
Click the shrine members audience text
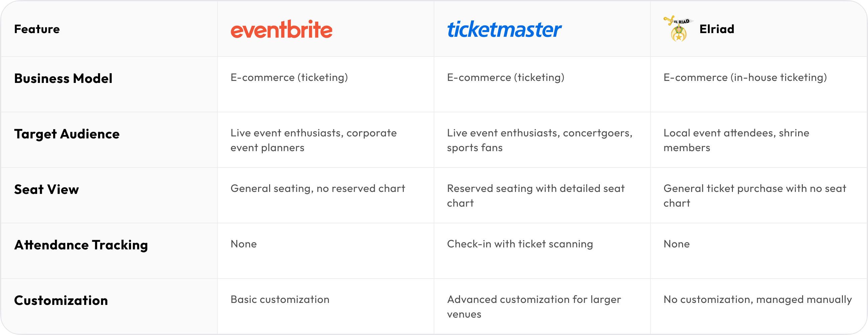click(x=736, y=140)
